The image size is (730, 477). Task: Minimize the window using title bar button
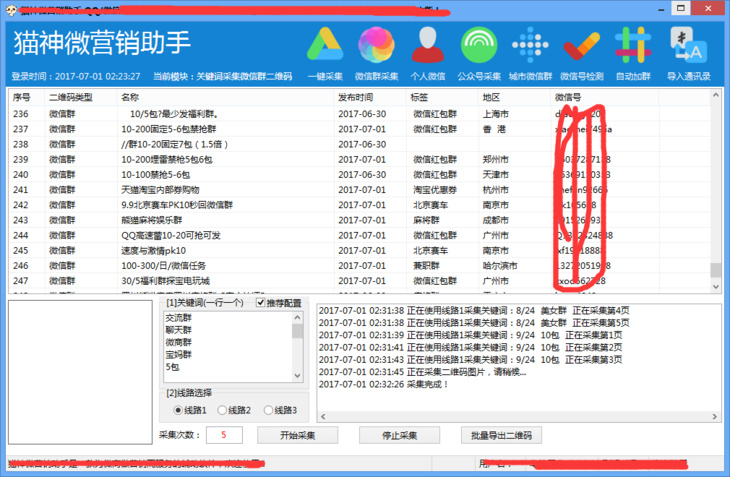coord(661,9)
